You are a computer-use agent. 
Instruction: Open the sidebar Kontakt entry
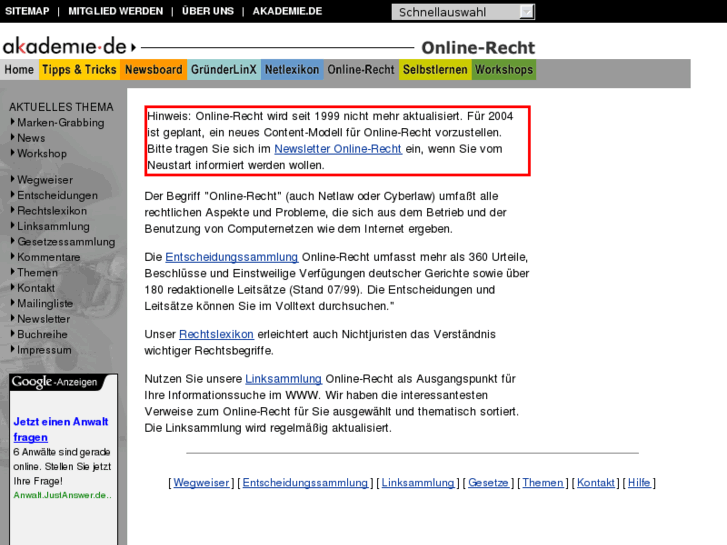(x=36, y=288)
